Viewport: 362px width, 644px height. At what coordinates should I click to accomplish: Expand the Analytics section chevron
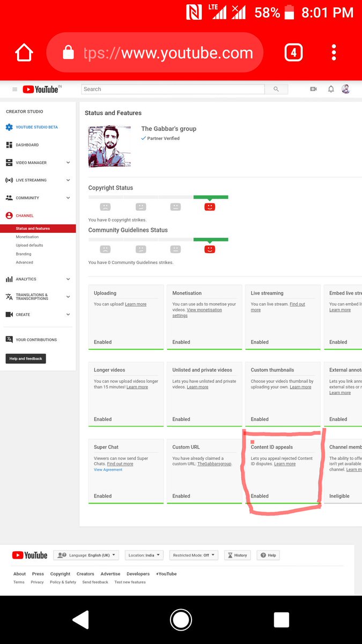[x=68, y=279]
